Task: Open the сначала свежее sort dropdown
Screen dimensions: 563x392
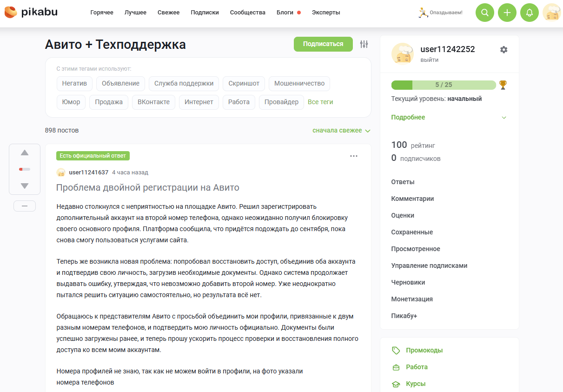Action: [x=341, y=131]
